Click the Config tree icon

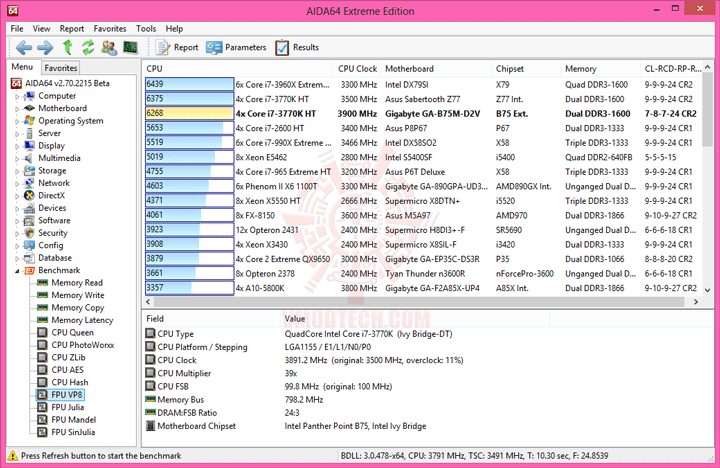tap(29, 245)
